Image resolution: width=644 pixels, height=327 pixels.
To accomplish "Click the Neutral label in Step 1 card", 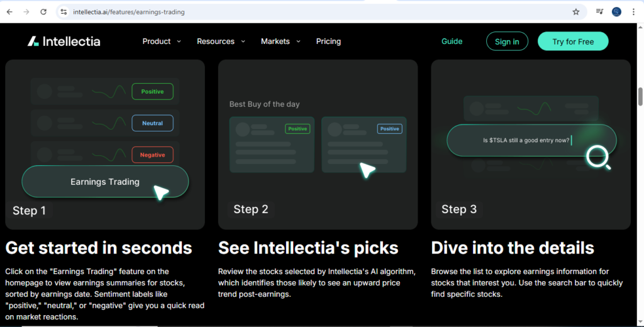I will coord(152,123).
